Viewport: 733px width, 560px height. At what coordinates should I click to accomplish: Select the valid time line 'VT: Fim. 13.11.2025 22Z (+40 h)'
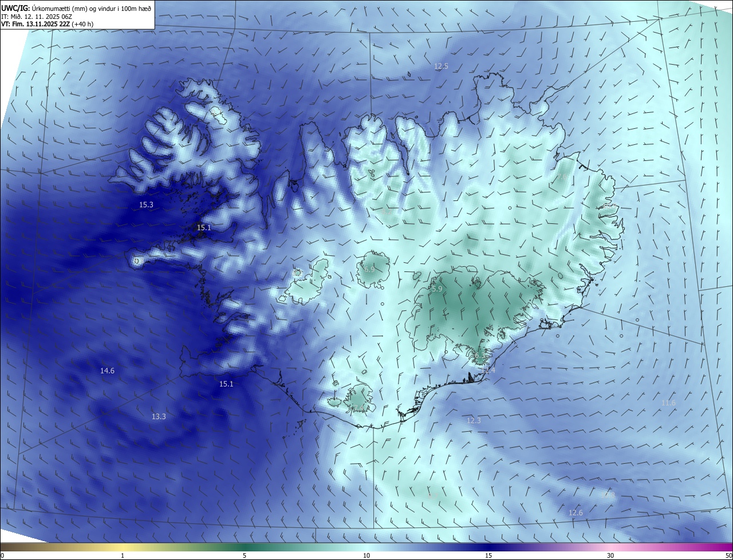47,24
